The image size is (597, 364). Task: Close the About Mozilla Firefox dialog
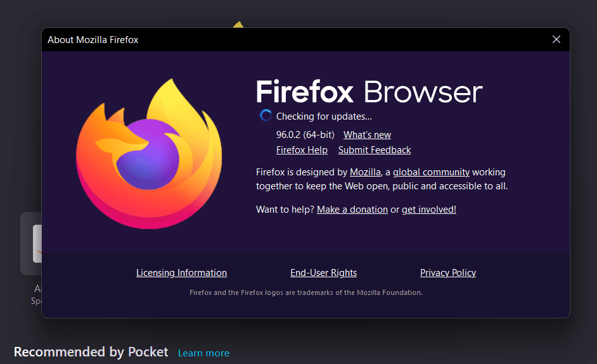point(556,39)
